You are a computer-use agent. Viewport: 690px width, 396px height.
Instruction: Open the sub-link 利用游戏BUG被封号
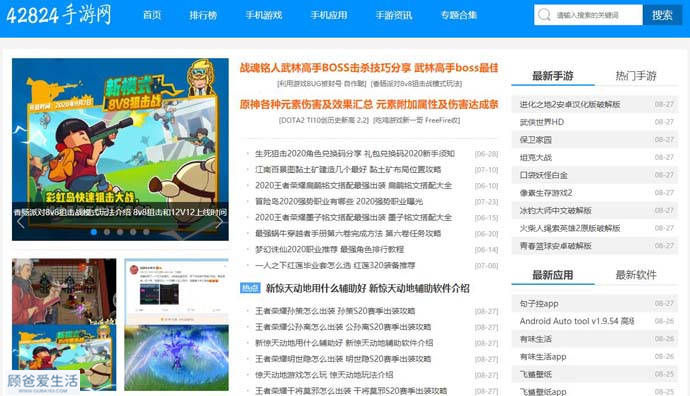click(322, 83)
